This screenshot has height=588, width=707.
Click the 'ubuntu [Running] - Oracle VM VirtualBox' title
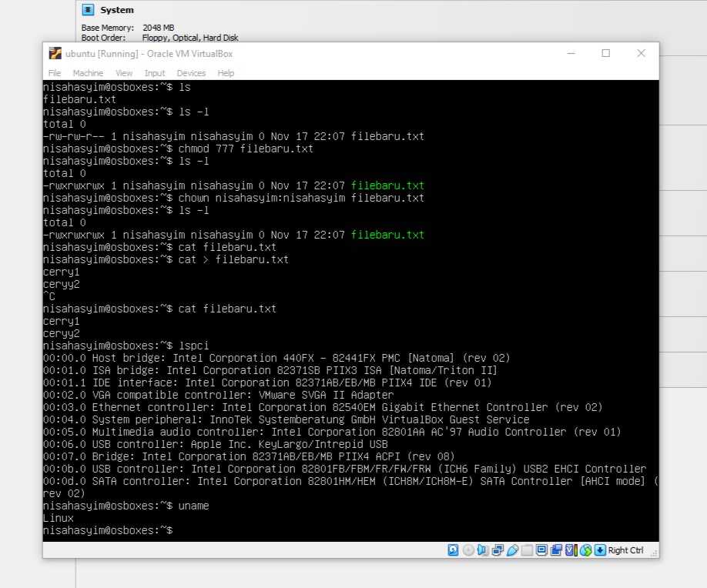click(149, 54)
